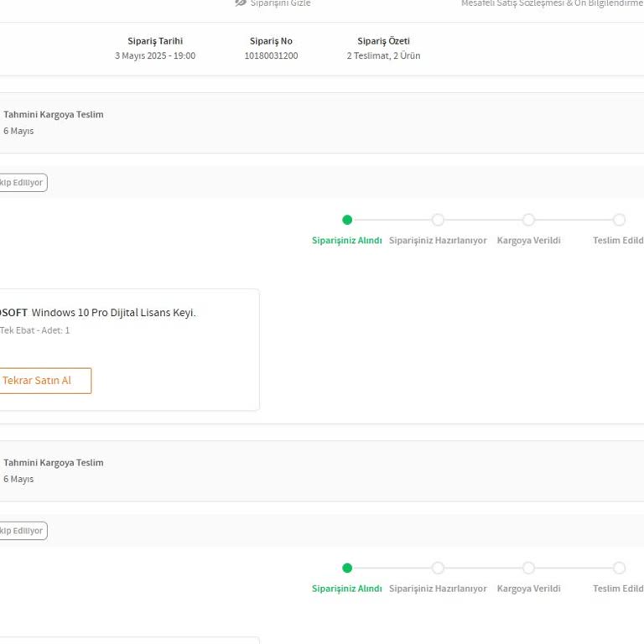Click the second delivery's Takip Ediliyor badge

[22, 531]
